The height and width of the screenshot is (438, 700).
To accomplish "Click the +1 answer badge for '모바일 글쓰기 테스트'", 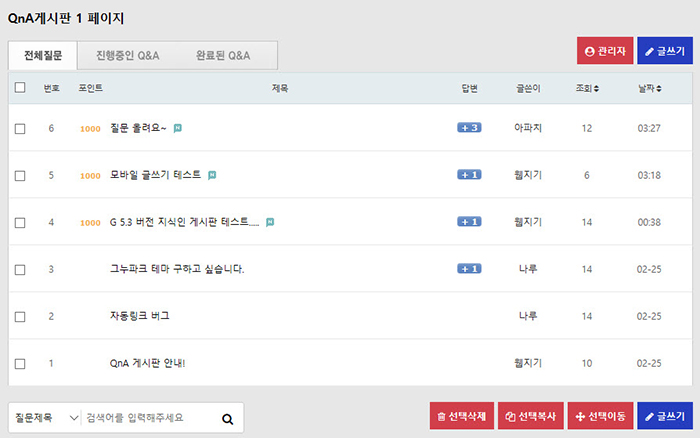I will pyautogui.click(x=469, y=175).
